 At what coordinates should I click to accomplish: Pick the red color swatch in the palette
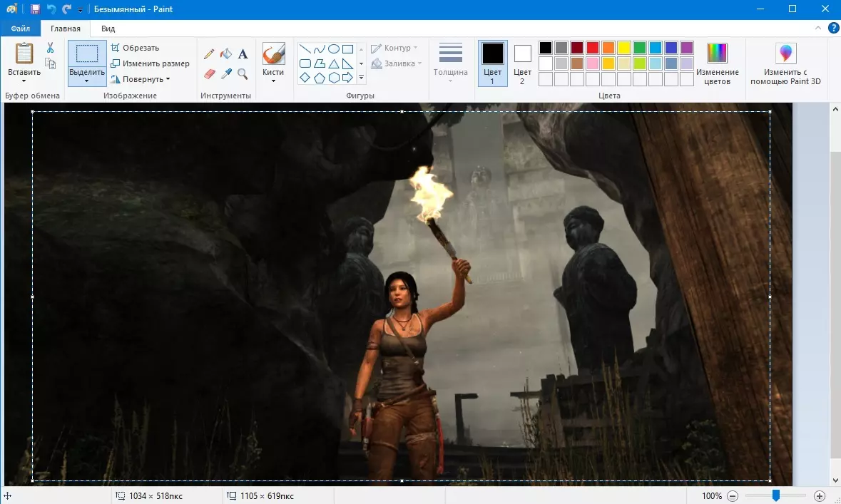coord(592,48)
